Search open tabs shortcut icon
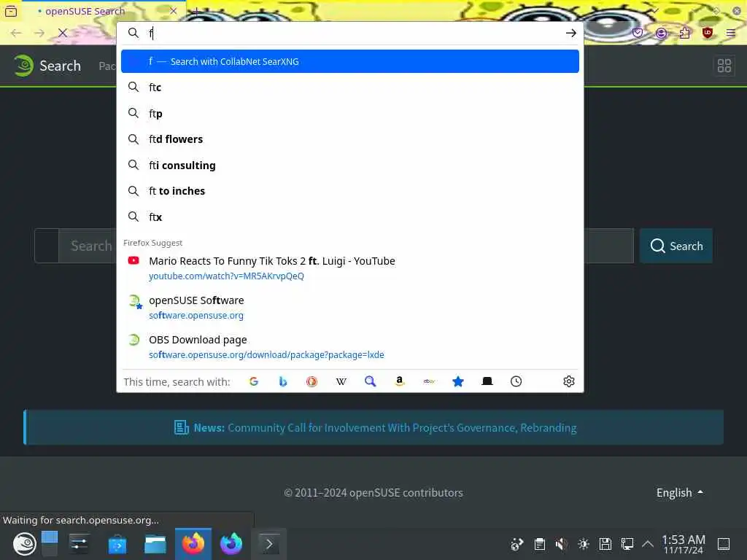Image resolution: width=747 pixels, height=560 pixels. [487, 381]
